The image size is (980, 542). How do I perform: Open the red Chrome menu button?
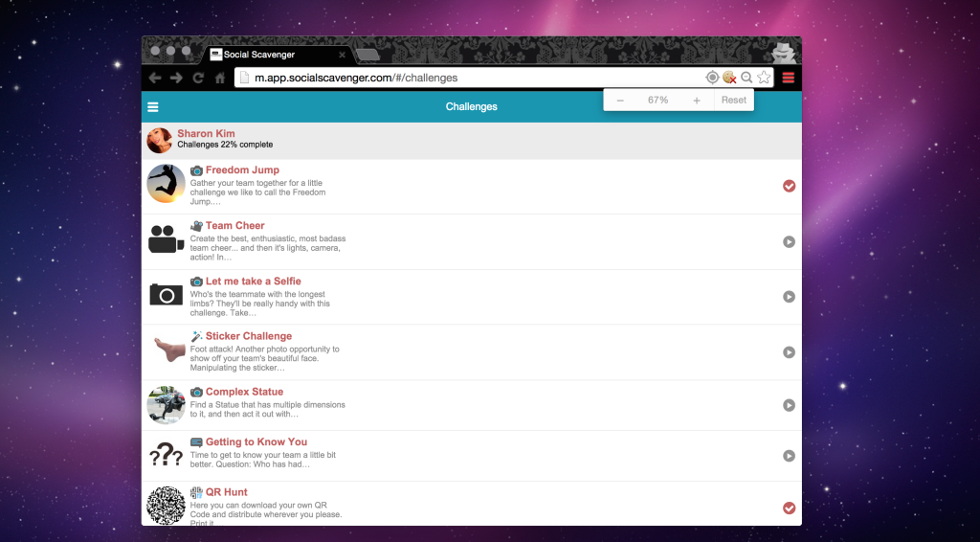point(789,78)
